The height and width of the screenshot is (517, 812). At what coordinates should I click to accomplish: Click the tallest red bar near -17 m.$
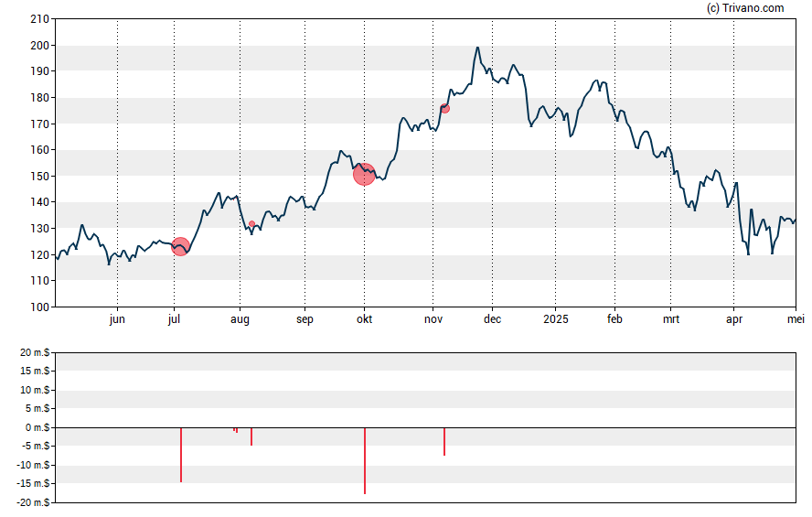point(365,460)
